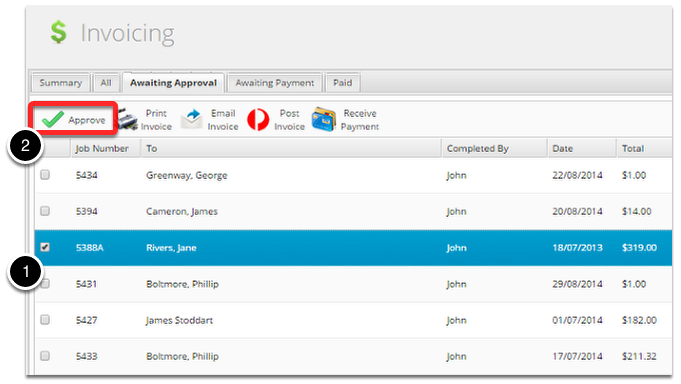
Task: Tick the checkbox for job 5434
Action: (45, 175)
